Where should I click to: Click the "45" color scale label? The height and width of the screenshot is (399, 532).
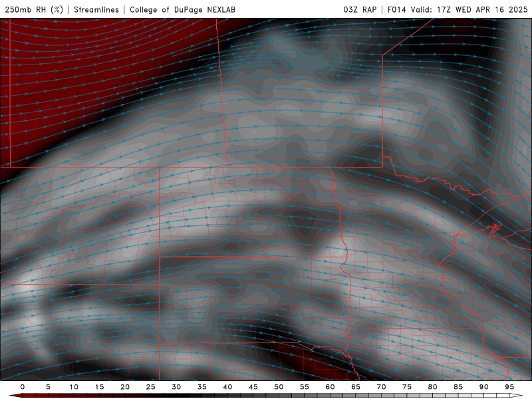(253, 387)
